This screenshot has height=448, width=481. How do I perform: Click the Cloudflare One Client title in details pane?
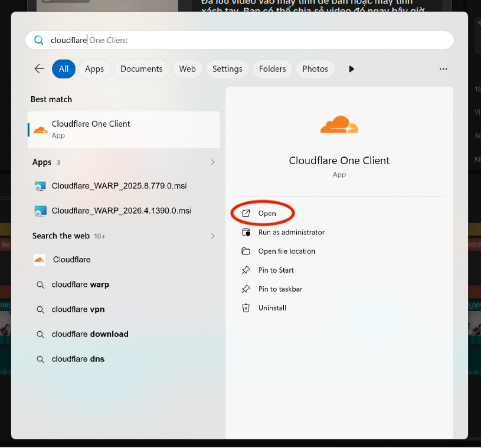pos(339,160)
